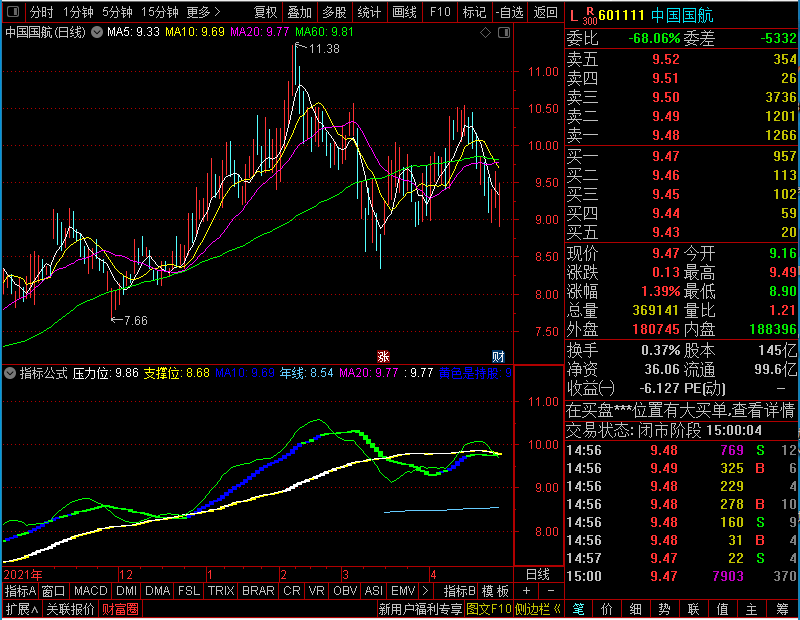Expand the 扩展 panel
This screenshot has height=620, width=800.
point(22,609)
